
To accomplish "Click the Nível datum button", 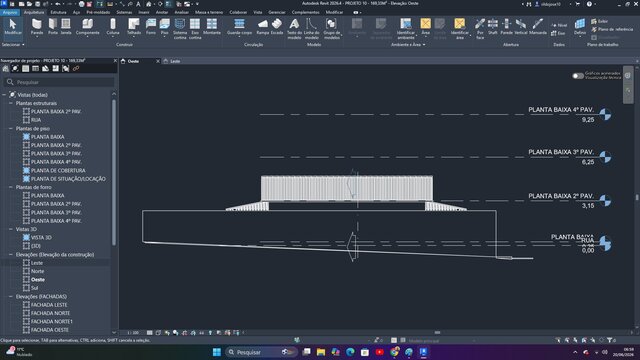I will [559, 25].
